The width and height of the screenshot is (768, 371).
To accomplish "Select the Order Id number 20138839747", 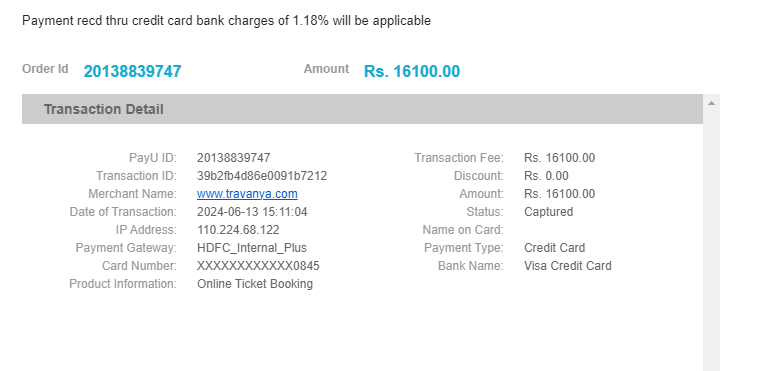I will click(x=132, y=72).
